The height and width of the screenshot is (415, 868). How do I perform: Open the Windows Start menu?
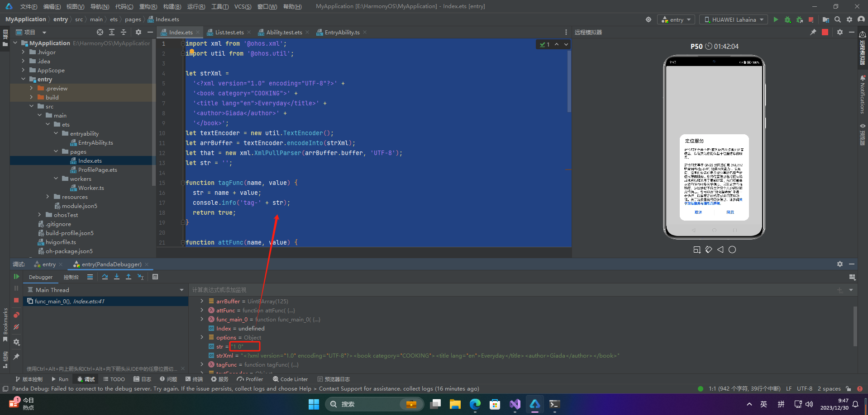(314, 404)
